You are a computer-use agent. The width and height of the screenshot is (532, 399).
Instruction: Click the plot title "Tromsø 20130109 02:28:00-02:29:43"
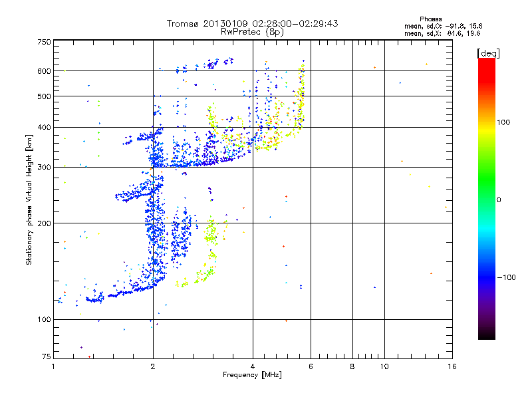pyautogui.click(x=253, y=23)
